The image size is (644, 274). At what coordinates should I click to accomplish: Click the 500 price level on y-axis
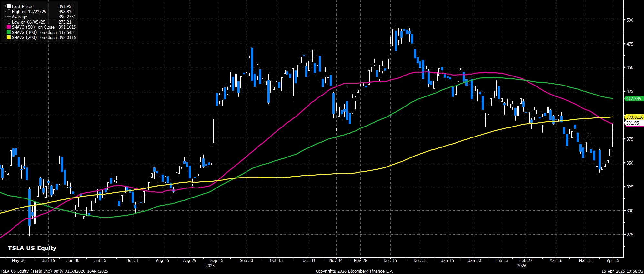point(629,20)
